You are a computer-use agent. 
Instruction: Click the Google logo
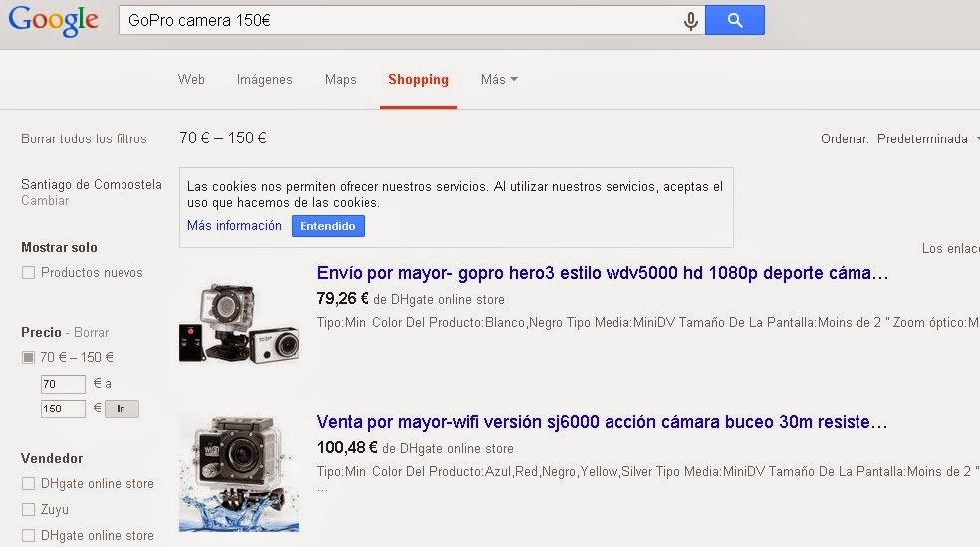[53, 21]
